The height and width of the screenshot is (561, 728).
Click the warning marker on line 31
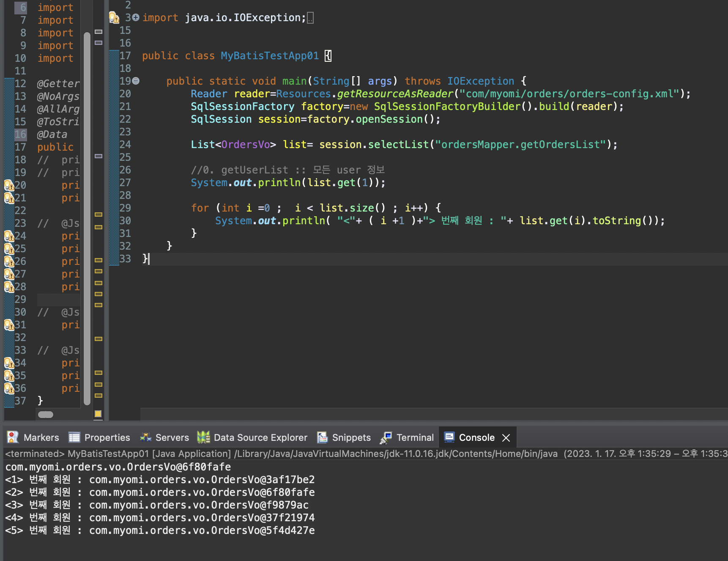click(9, 325)
